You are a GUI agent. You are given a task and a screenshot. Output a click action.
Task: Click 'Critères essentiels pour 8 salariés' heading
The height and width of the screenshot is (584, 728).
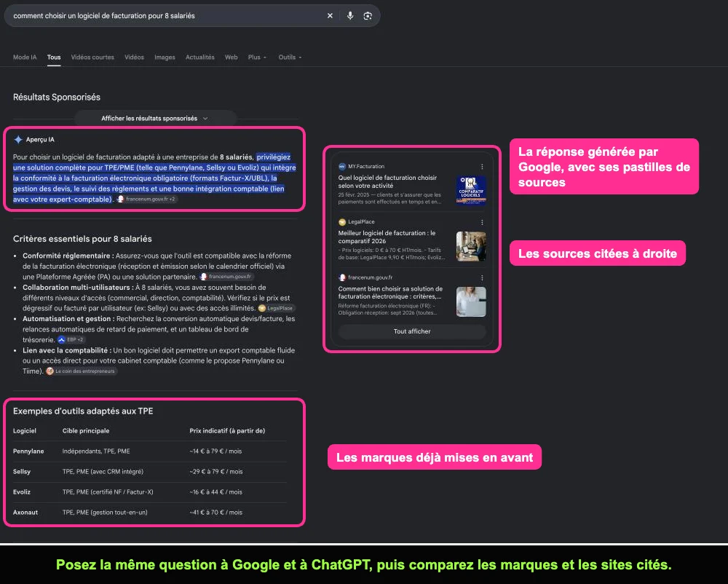(x=82, y=239)
